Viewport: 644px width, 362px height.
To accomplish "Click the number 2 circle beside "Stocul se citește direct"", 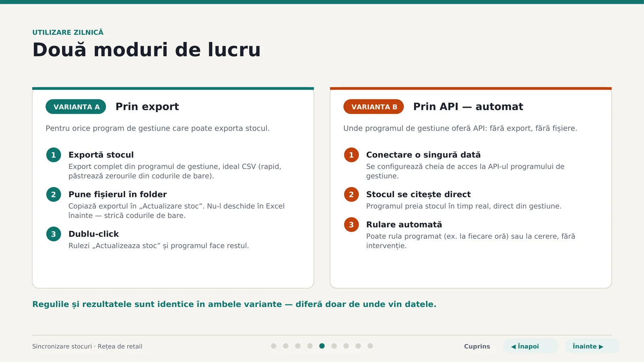I will (x=351, y=195).
